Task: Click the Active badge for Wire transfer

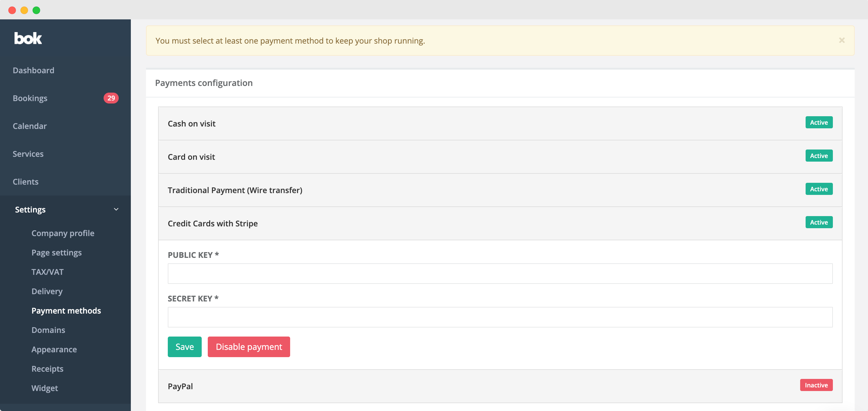Action: click(x=819, y=189)
